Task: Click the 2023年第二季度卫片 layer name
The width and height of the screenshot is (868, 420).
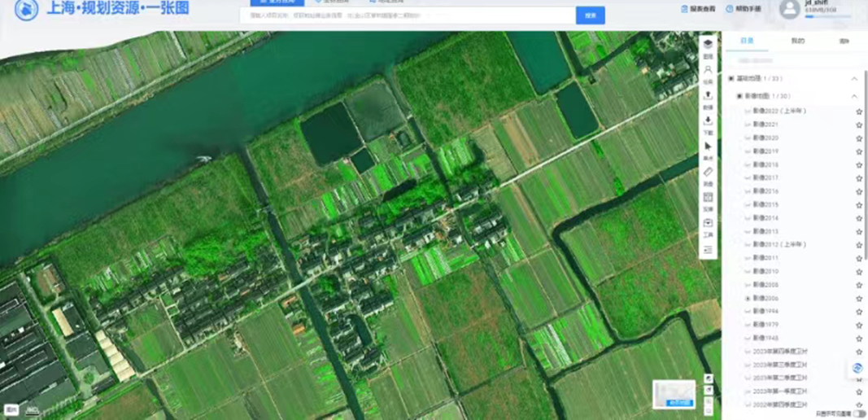Action: point(779,378)
